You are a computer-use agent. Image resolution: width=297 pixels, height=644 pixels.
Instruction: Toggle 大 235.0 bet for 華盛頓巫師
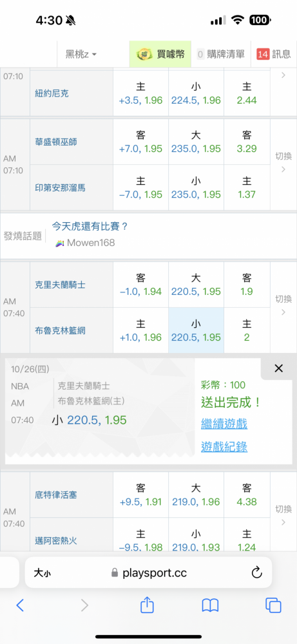click(x=196, y=142)
